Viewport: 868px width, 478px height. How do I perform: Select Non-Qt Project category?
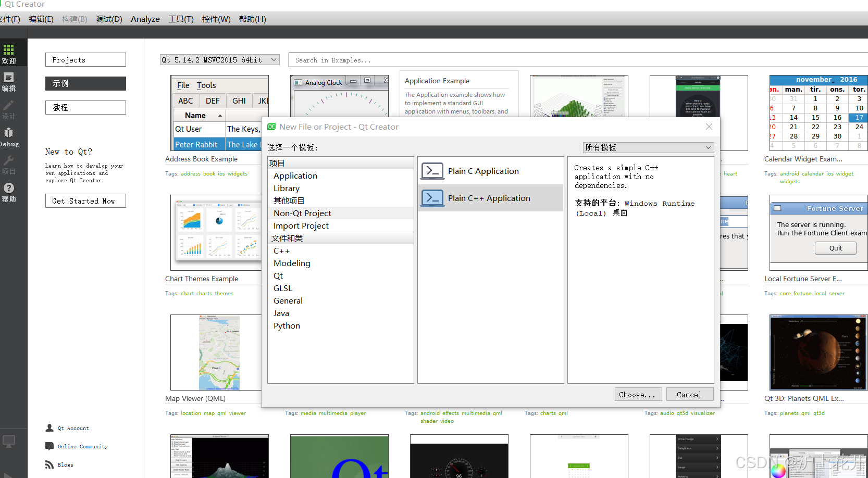point(341,213)
